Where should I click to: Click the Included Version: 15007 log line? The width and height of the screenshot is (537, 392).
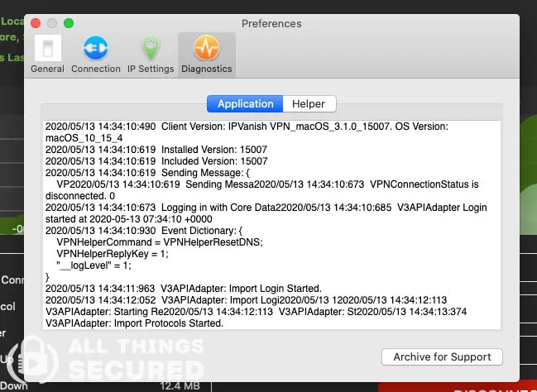pyautogui.click(x=156, y=161)
